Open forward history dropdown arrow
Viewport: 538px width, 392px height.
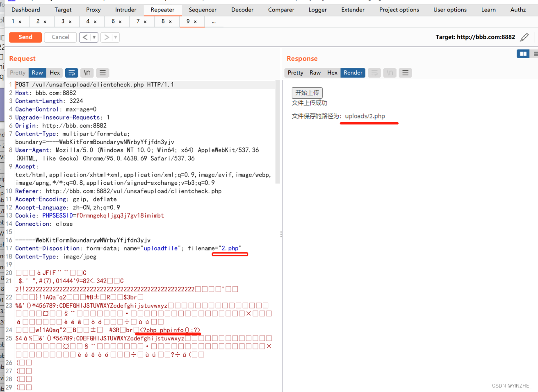(x=116, y=37)
